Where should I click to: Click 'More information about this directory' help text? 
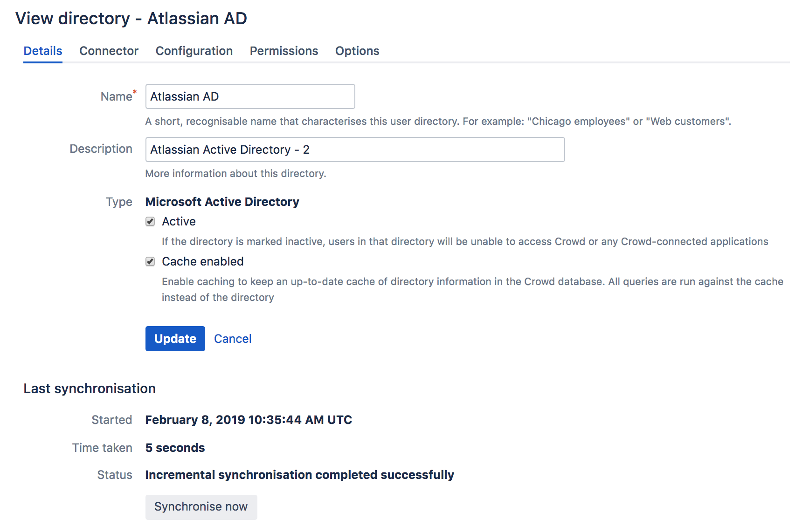(x=235, y=173)
